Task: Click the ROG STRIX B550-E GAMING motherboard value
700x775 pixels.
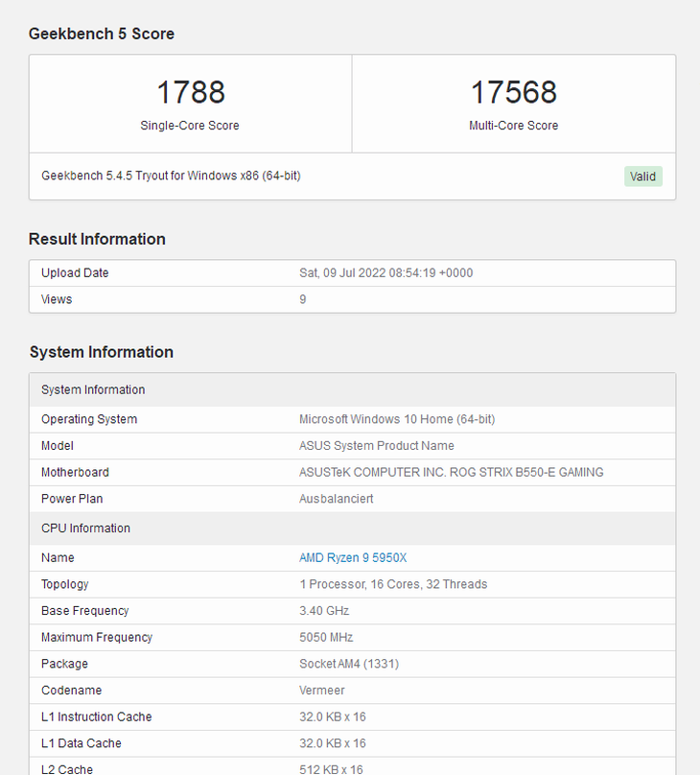Action: (452, 472)
